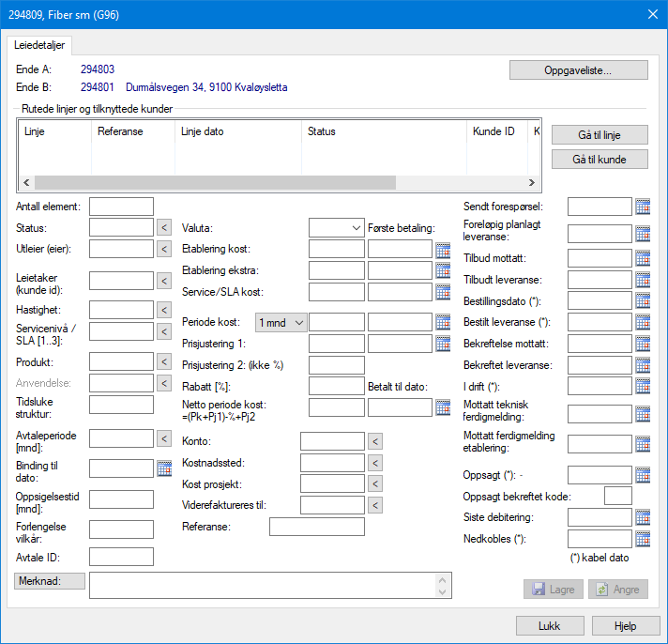Click lookup arrow next to Kost prosjekt
Screen dimensions: 668x644
[x=375, y=483]
